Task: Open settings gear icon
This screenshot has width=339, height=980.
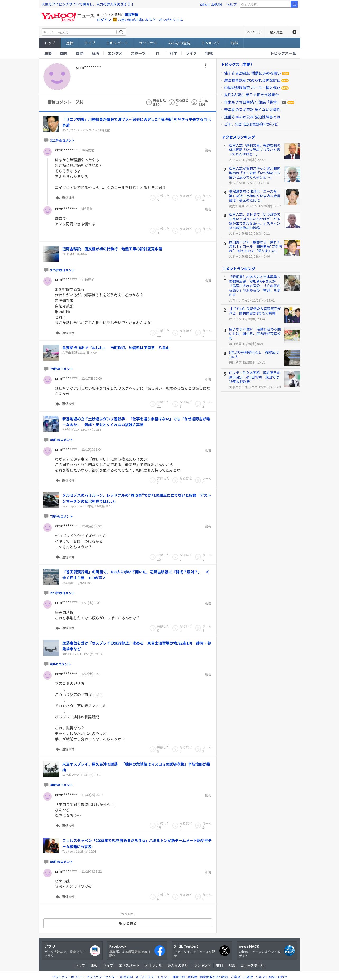Action: (x=294, y=32)
